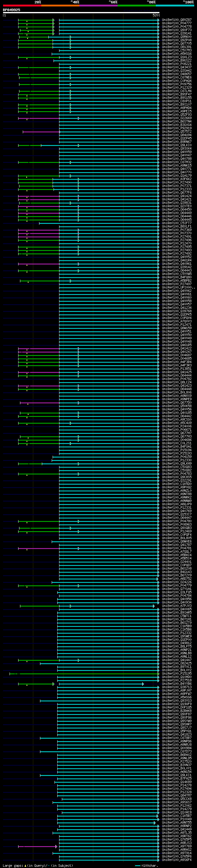
Task: Pick the UniRef100_Q93XK4 hit
Action: pyautogui.click(x=177, y=149)
